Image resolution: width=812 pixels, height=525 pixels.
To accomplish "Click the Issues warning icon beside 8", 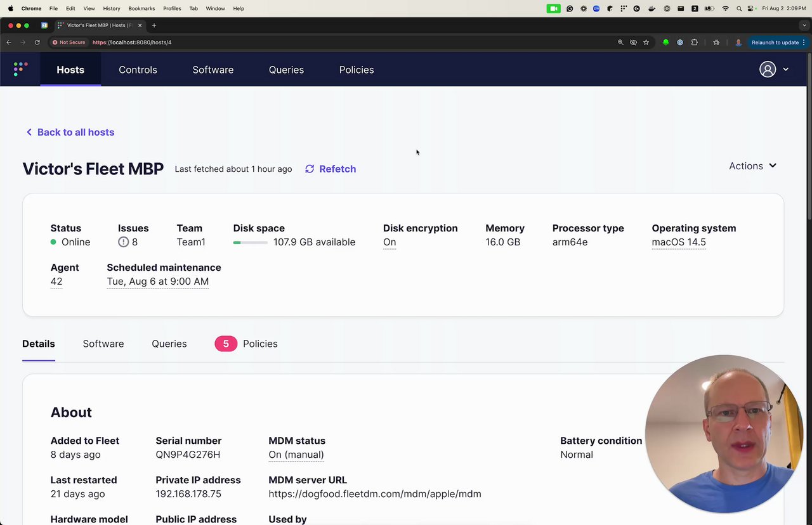I will 123,242.
